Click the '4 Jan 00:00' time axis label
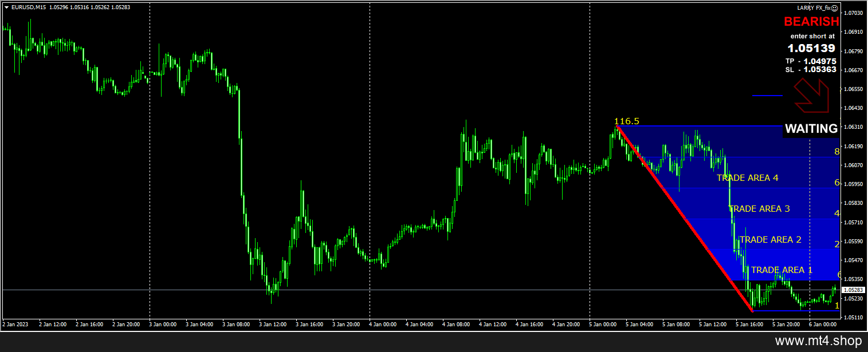The width and height of the screenshot is (868, 352). coord(383,325)
